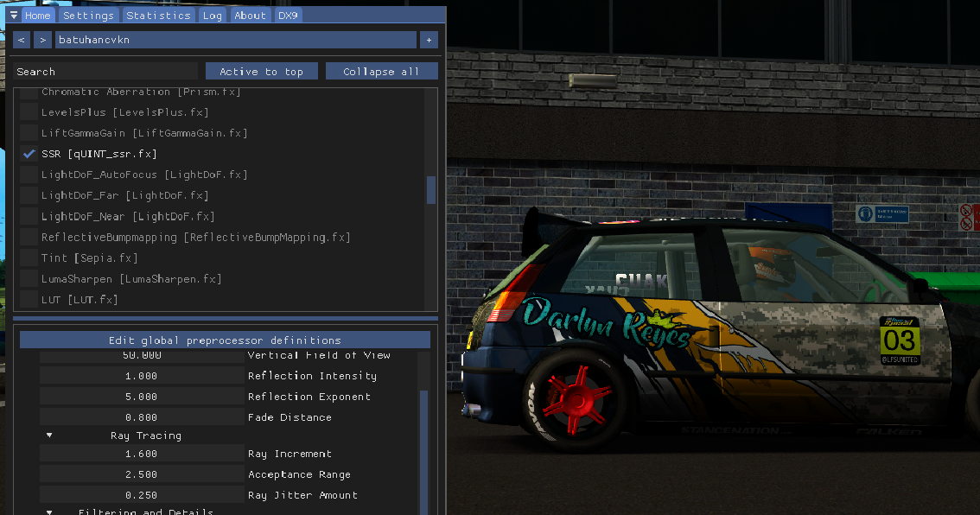Select the batuhancvkn preset field
Screen dimensions: 980x515
click(x=236, y=40)
